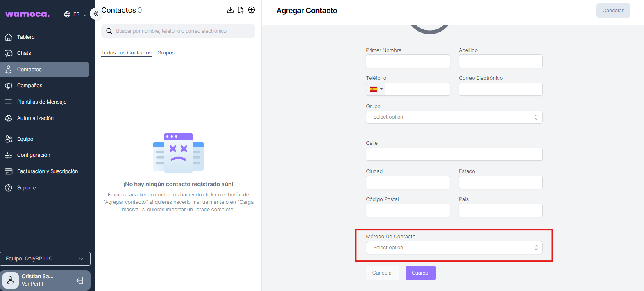This screenshot has width=644, height=291.
Task: Select the Todos Los Contactos tab
Action: tap(126, 53)
